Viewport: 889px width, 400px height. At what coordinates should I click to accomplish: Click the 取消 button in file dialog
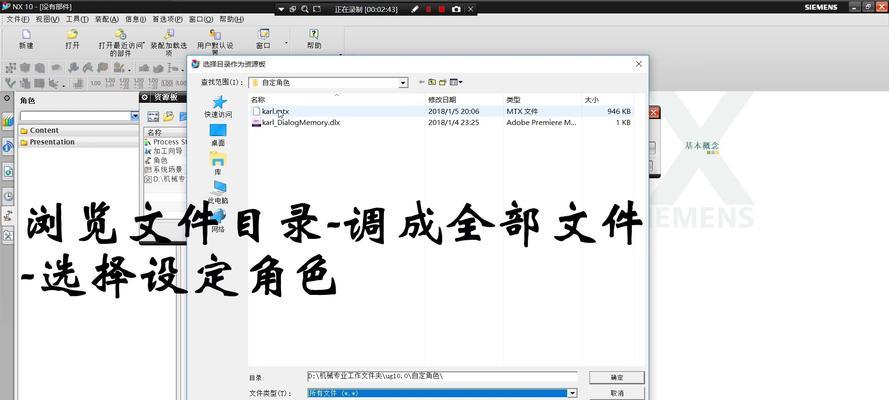click(617, 393)
